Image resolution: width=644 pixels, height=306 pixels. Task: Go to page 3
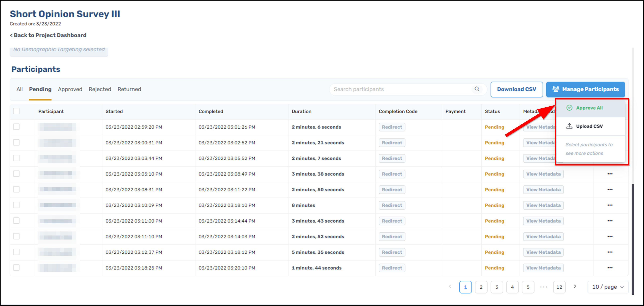tap(497, 287)
